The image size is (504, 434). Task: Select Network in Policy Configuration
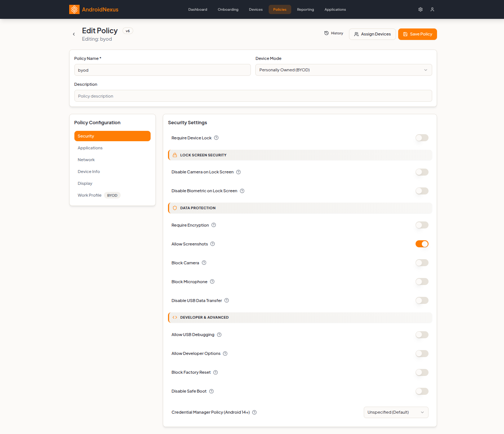(x=86, y=159)
